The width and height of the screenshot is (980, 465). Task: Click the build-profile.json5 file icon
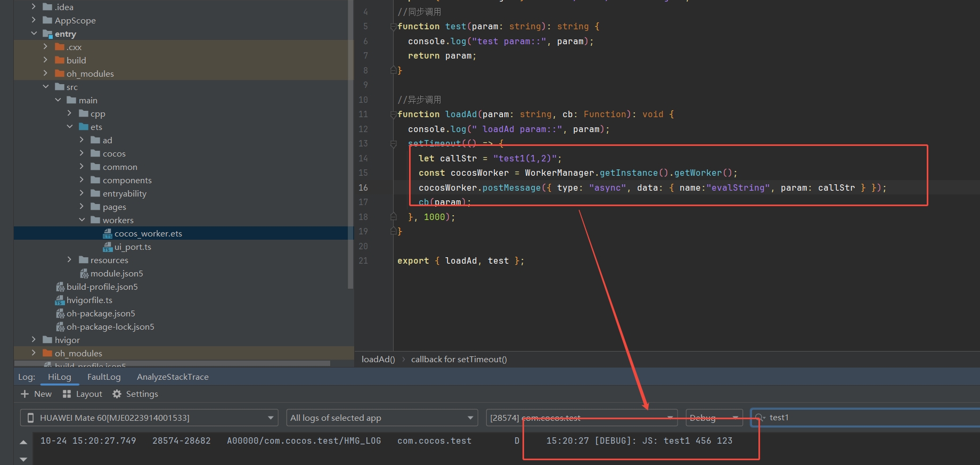tap(60, 287)
